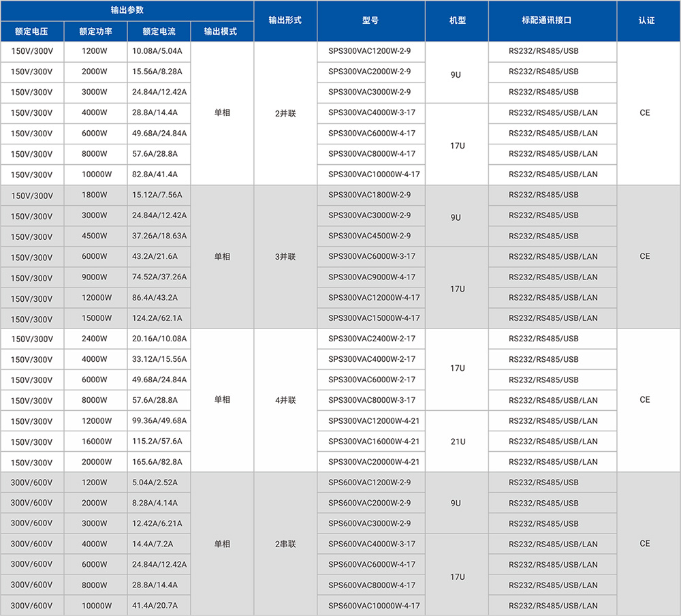Select the 2串联 output form cell
Screen dimensions: 681x616
coord(285,544)
